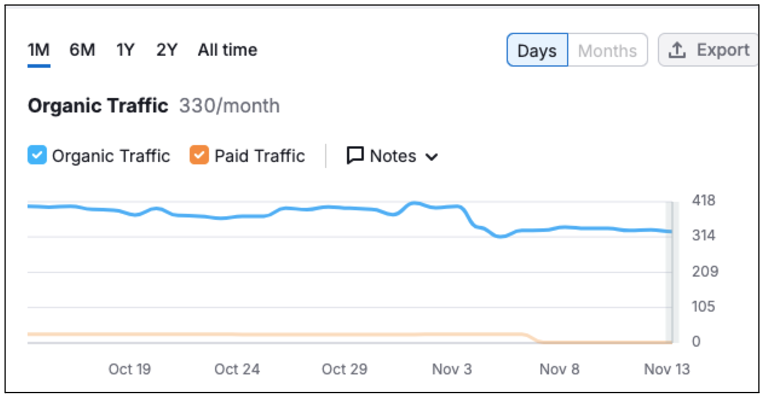The width and height of the screenshot is (764, 395).
Task: Click the Organic Traffic 330/month heading
Action: pyautogui.click(x=154, y=106)
